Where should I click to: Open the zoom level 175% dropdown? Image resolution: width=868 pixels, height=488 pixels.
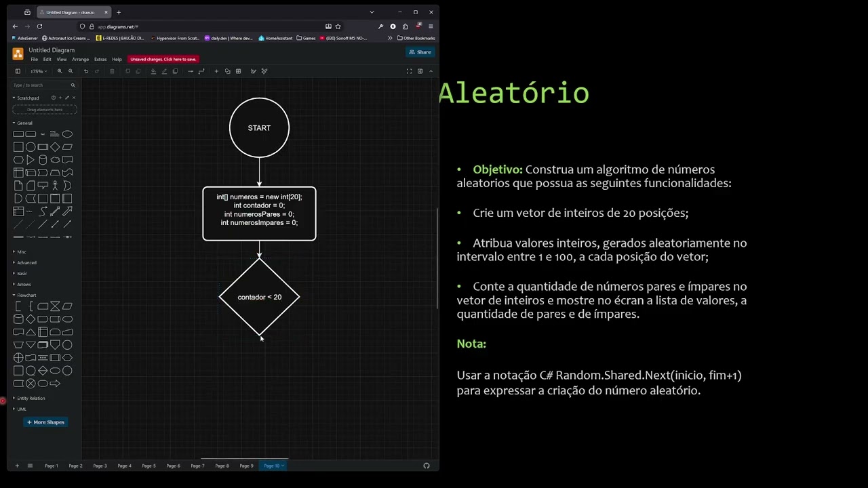(x=38, y=71)
